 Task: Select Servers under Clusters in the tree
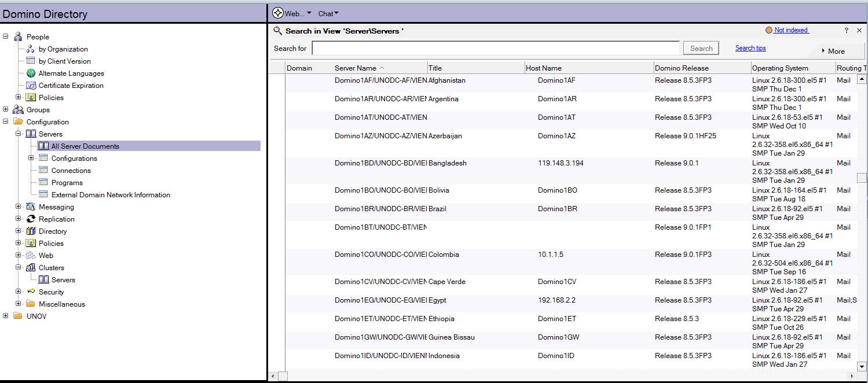63,280
